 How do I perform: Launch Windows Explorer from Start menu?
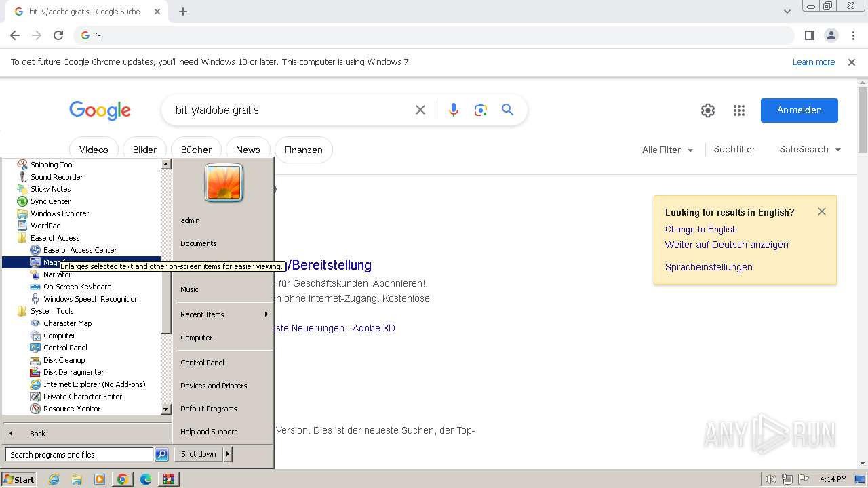(59, 213)
